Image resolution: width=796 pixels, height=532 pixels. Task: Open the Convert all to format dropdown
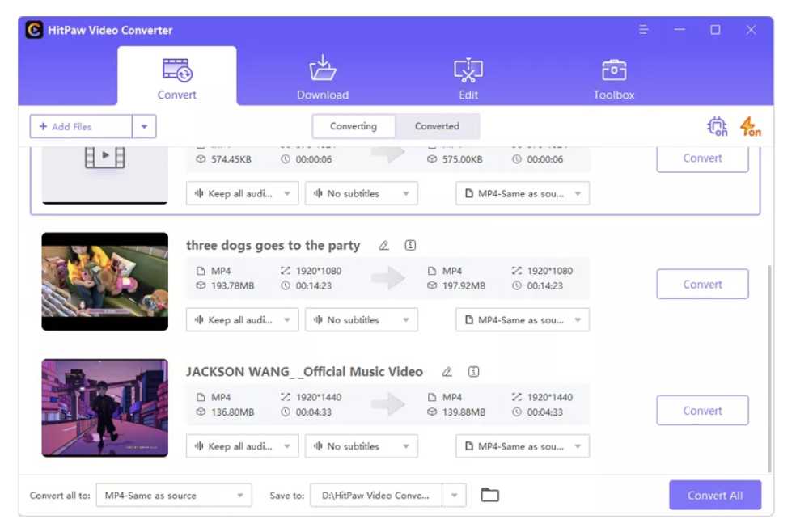point(174,496)
